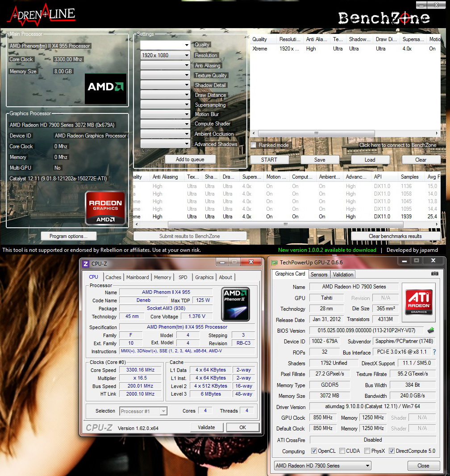Toggle the PhysX checkbox in GPU-Z
Screen dimensions: 450x476
tap(367, 451)
